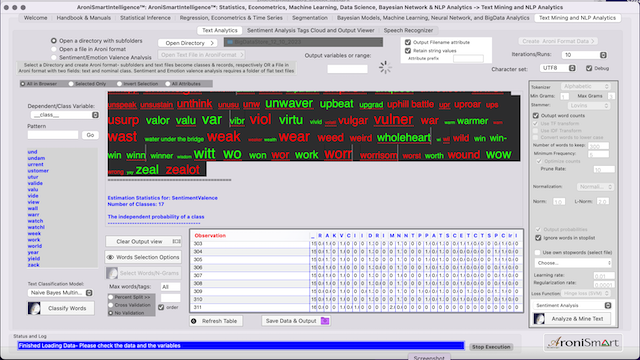Click the small icon inside Clear Output view
Viewport: 640px width, 360px height.
point(176,241)
